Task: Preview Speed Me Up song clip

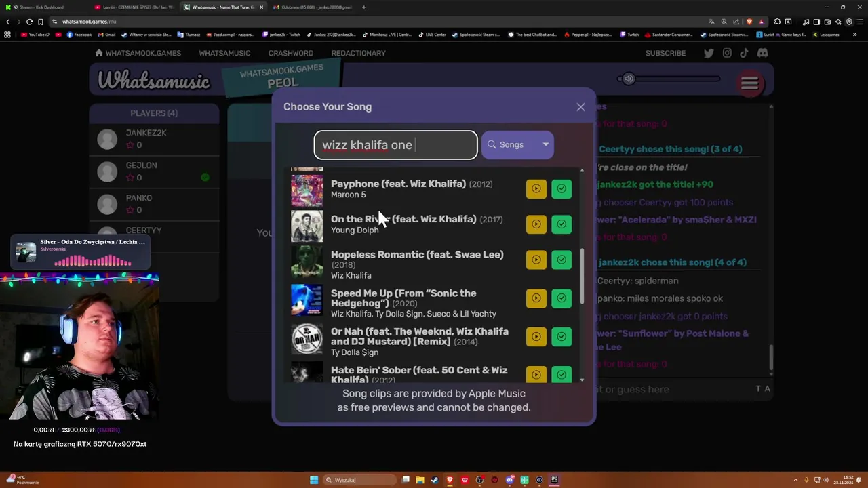Action: (536, 298)
